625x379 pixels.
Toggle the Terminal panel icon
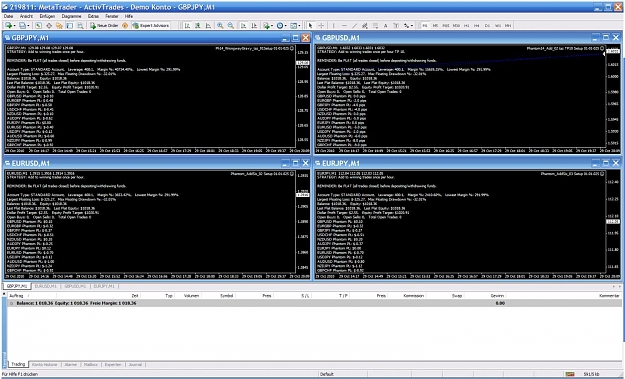coord(70,26)
